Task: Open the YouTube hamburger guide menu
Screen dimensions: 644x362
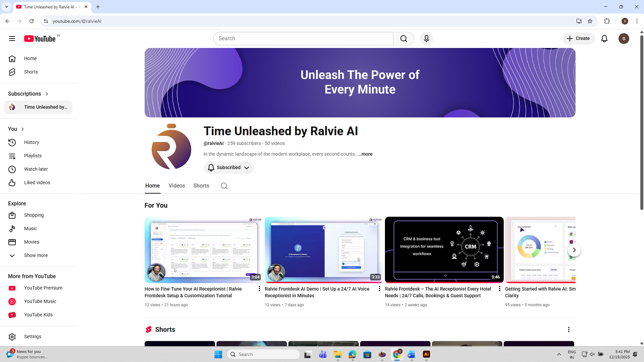Action: pyautogui.click(x=12, y=39)
